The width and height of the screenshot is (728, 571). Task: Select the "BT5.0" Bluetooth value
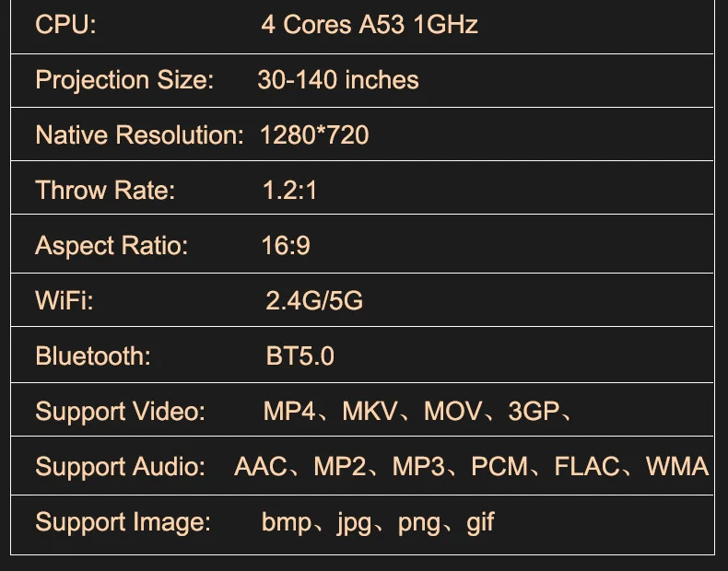point(300,356)
